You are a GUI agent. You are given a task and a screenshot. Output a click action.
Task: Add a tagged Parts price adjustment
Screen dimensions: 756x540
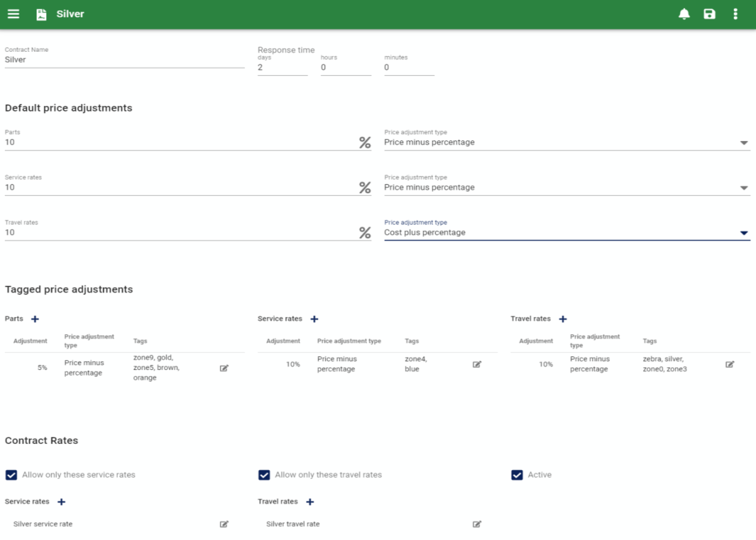pyautogui.click(x=35, y=319)
